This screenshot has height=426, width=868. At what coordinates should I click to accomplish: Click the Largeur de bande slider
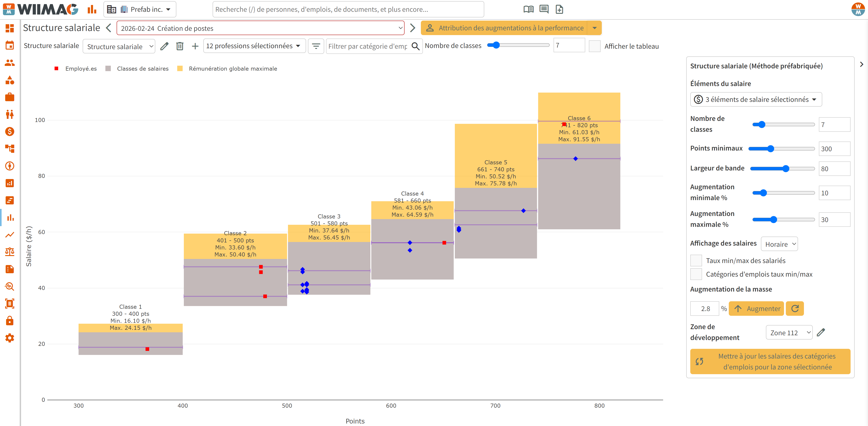coord(782,168)
